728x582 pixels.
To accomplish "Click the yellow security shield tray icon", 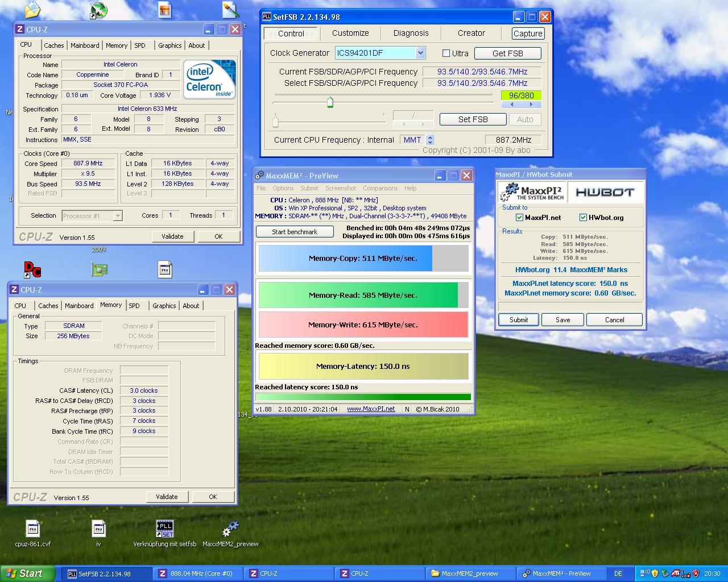I will (x=655, y=573).
